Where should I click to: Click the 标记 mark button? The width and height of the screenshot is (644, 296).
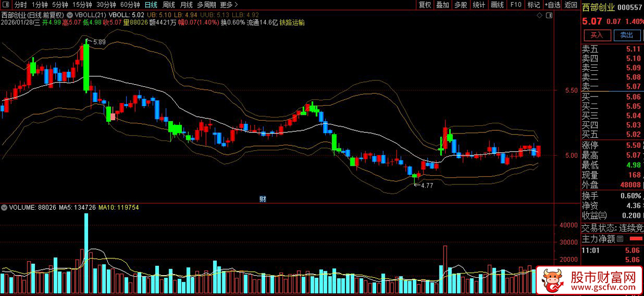(x=533, y=5)
